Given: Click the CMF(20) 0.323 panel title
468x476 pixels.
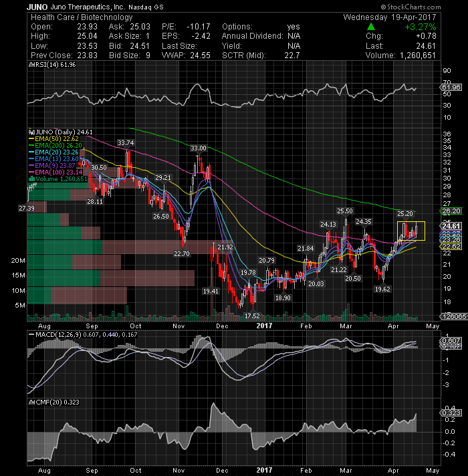Looking at the screenshot, I should 57,402.
